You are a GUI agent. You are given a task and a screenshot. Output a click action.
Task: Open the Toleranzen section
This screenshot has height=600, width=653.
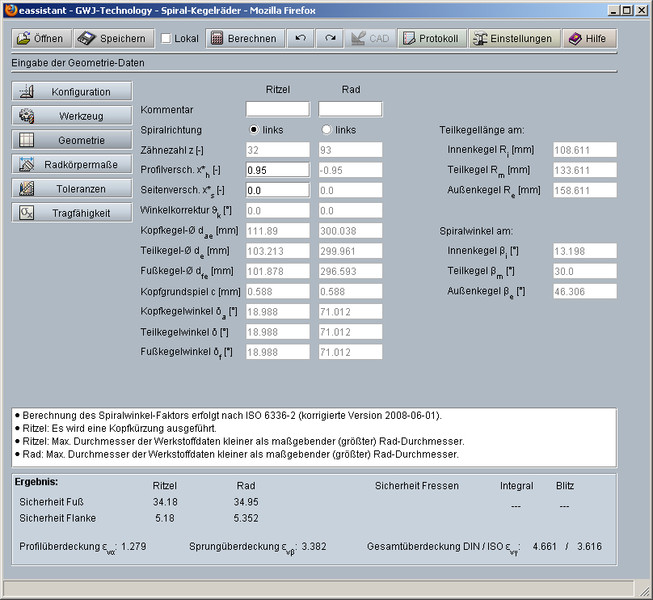(73, 188)
